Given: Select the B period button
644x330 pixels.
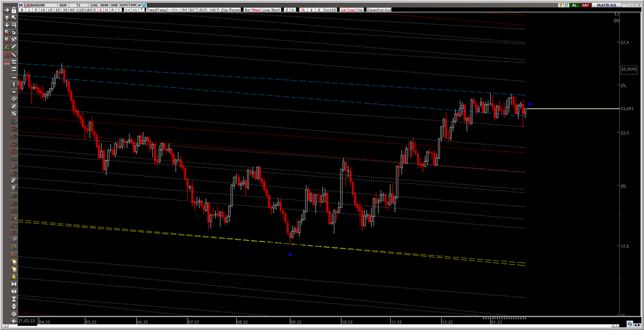Looking at the screenshot, I should click(22, 10).
